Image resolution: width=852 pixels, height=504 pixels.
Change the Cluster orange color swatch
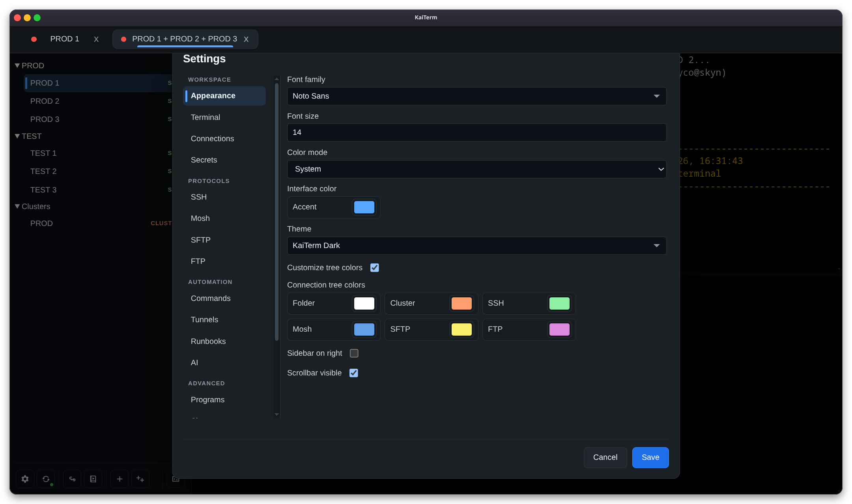click(x=461, y=303)
